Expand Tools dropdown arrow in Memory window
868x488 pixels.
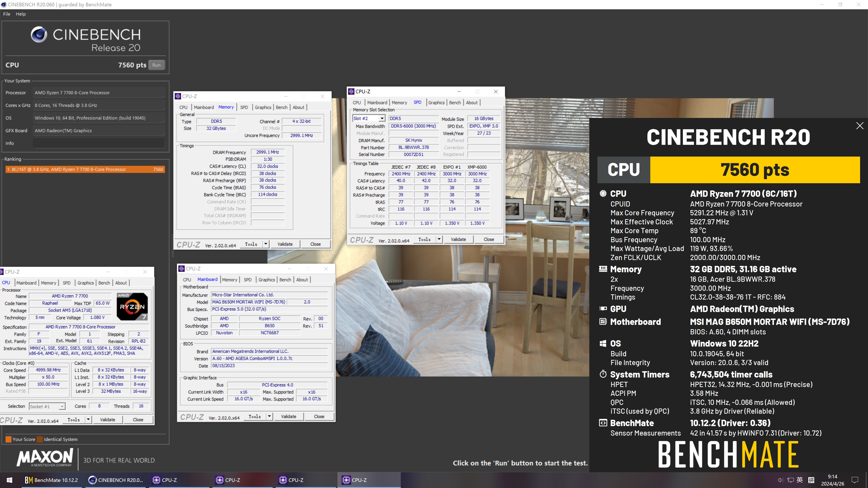tap(266, 244)
